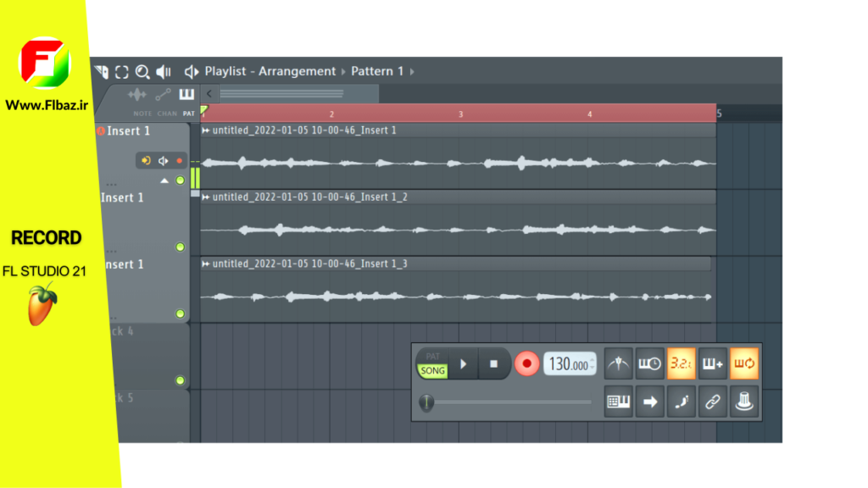Click the typing keyboard to piano button

point(618,402)
